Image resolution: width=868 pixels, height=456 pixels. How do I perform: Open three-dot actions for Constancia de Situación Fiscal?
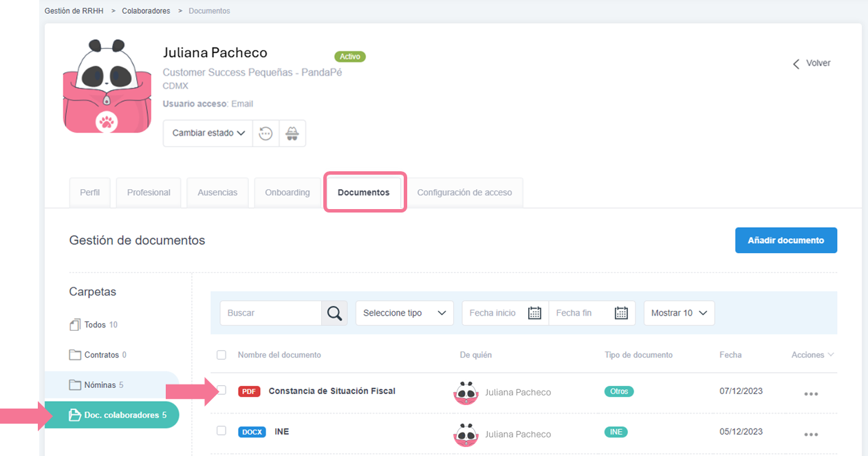[811, 394]
